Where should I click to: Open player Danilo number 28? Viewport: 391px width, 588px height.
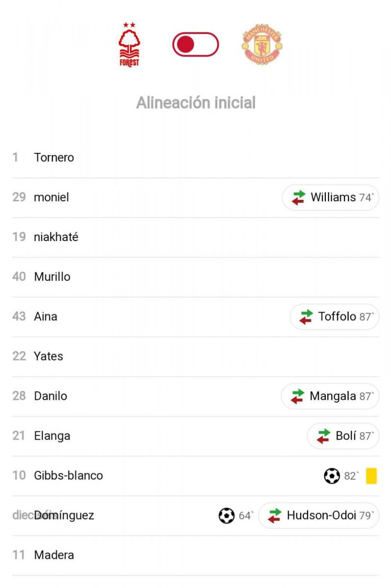51,396
